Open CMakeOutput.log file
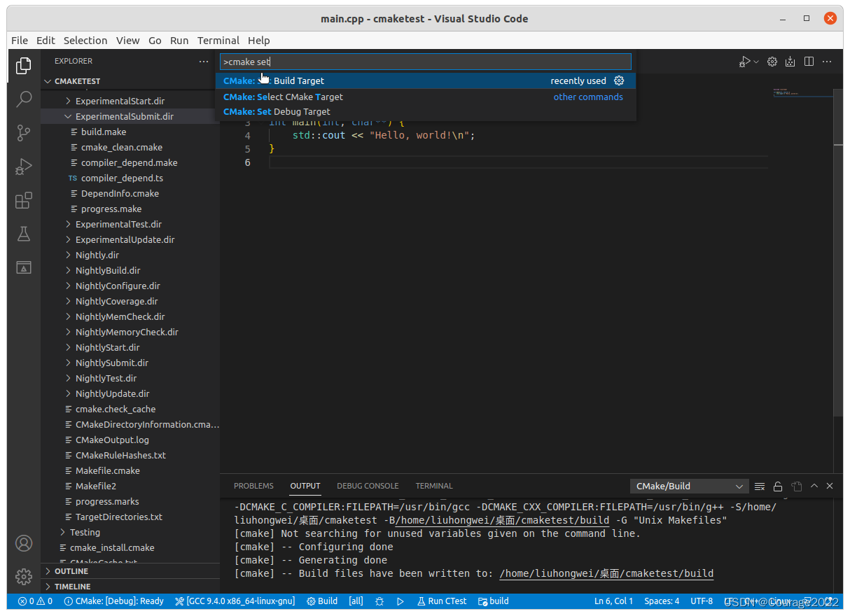 point(130,440)
